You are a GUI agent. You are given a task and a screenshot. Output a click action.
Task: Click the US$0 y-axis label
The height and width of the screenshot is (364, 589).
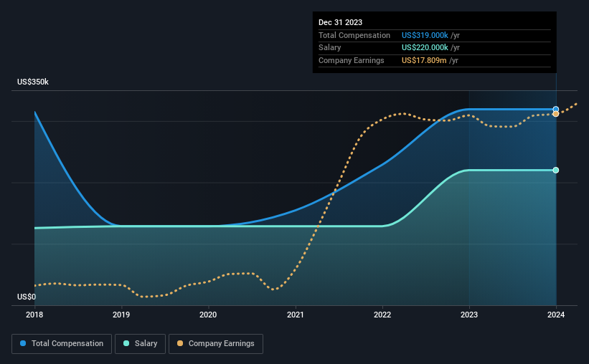27,297
